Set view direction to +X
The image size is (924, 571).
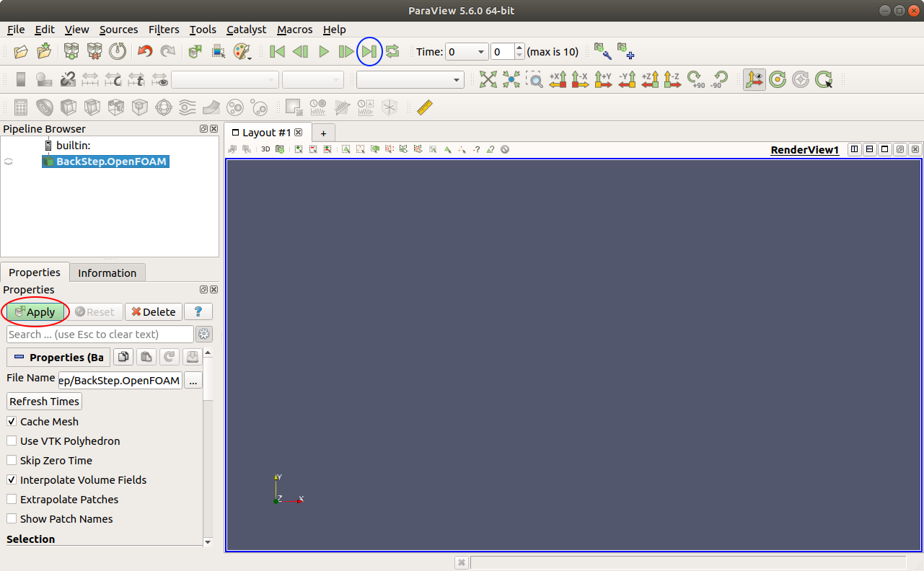click(x=558, y=79)
